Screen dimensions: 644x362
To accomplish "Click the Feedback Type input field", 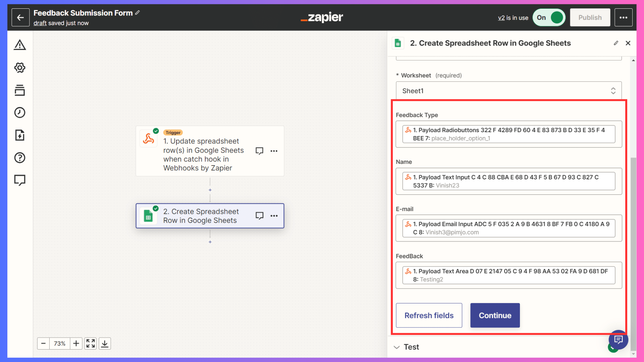I will coord(508,134).
